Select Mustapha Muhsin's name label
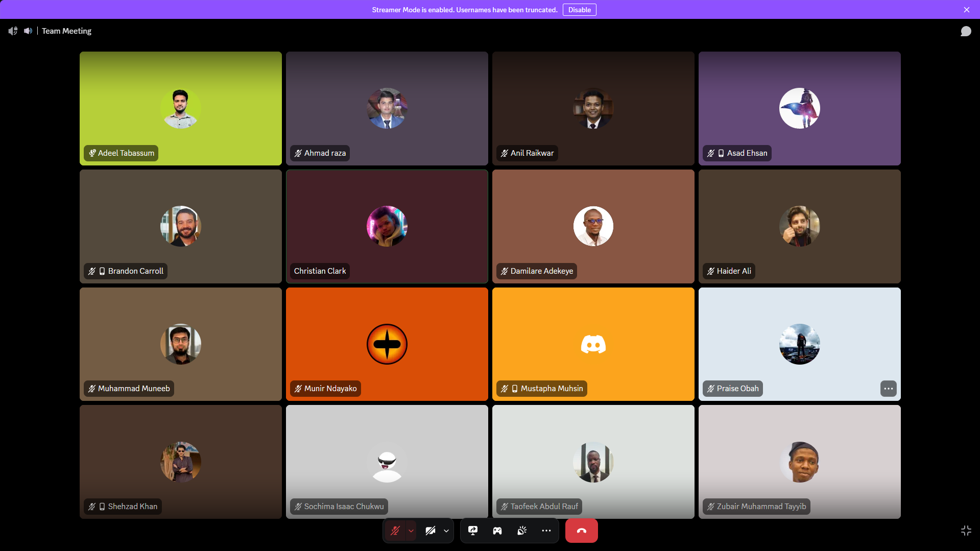Viewport: 980px width, 551px height. [552, 389]
